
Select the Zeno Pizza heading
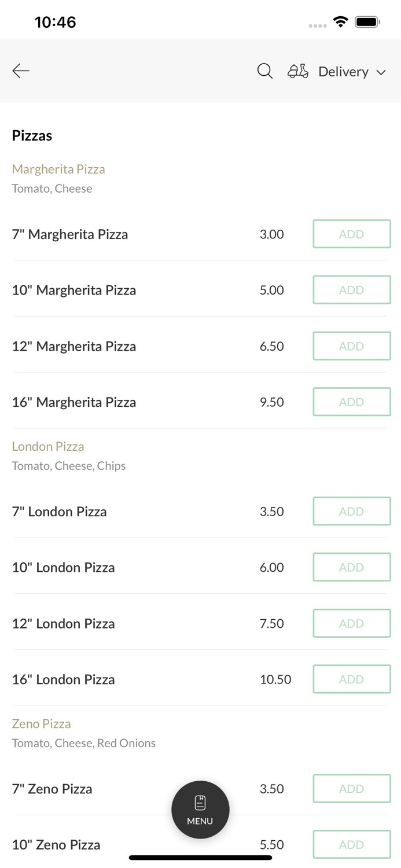click(41, 723)
